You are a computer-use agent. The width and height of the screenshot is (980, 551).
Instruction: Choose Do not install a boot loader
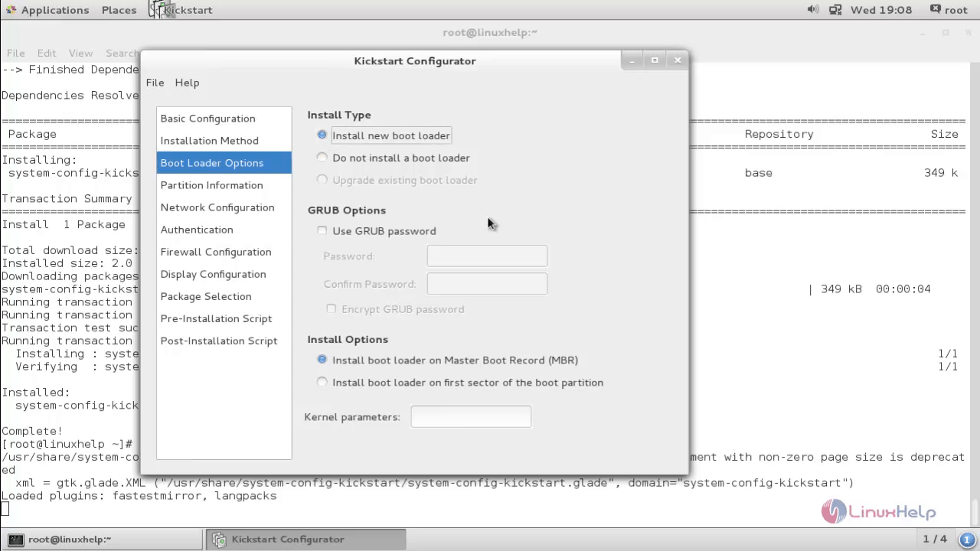point(393,158)
